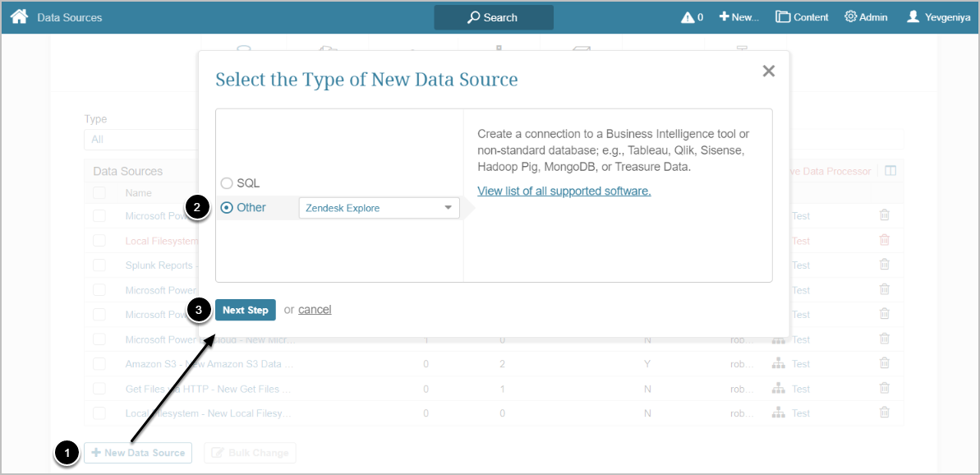Close the data source type dialog
The image size is (980, 475).
click(768, 71)
